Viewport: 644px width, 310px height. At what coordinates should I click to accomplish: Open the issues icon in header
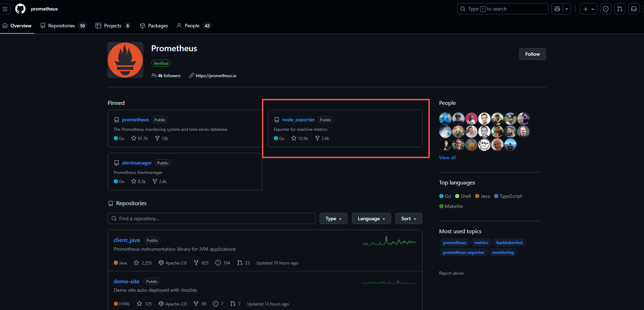pos(606,9)
